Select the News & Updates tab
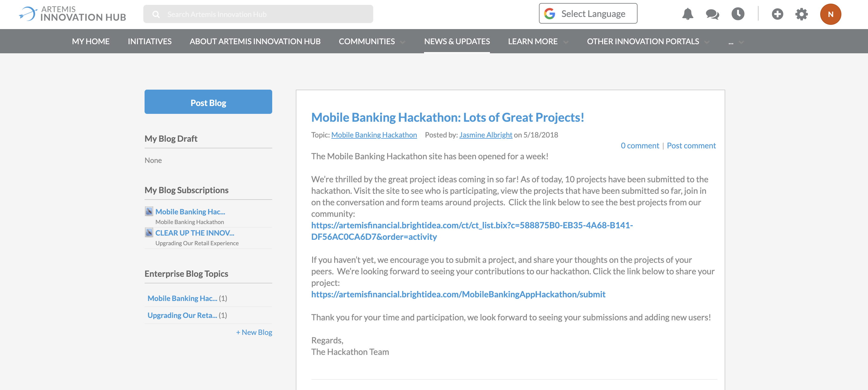The image size is (868, 390). 457,41
